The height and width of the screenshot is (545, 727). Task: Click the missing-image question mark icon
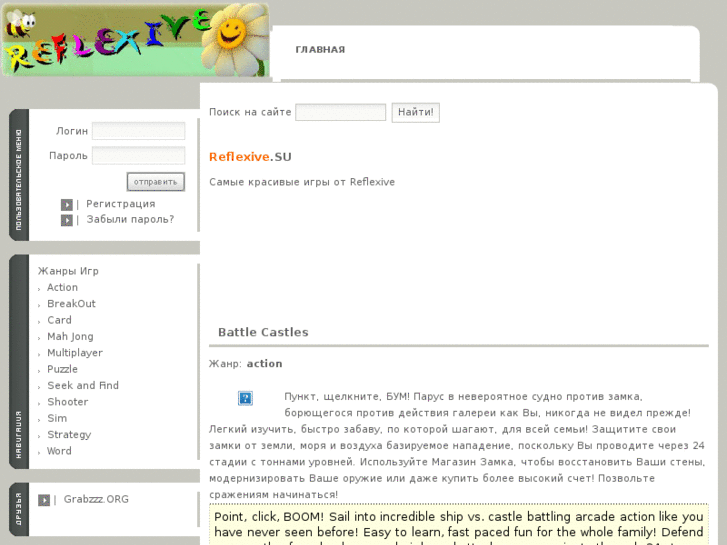245,398
